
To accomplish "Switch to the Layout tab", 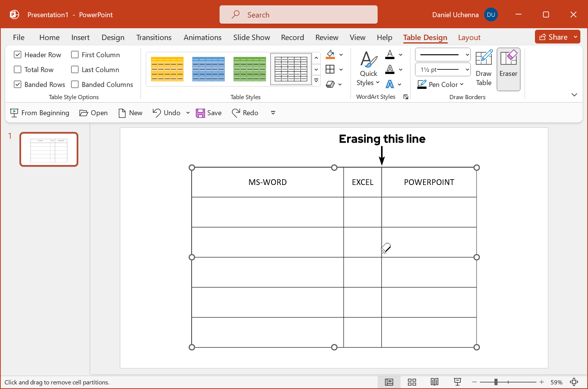I will point(469,37).
